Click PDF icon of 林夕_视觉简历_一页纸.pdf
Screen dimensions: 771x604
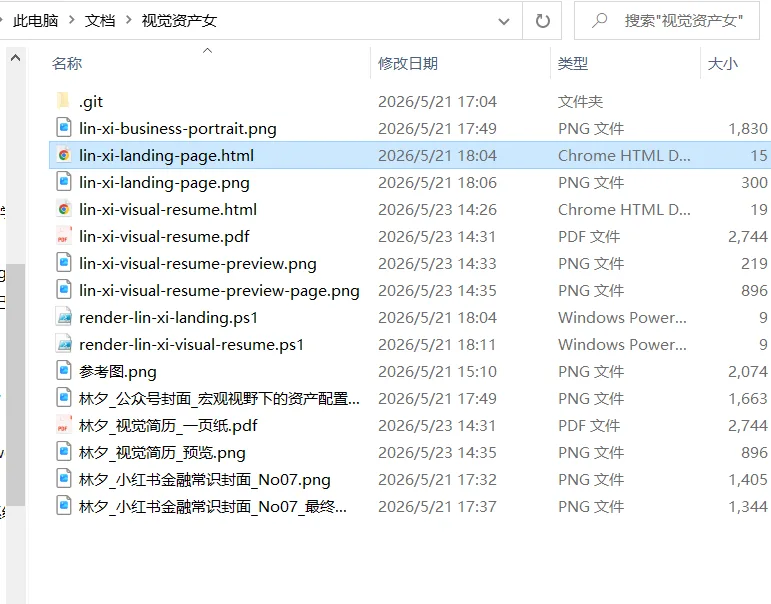63,425
